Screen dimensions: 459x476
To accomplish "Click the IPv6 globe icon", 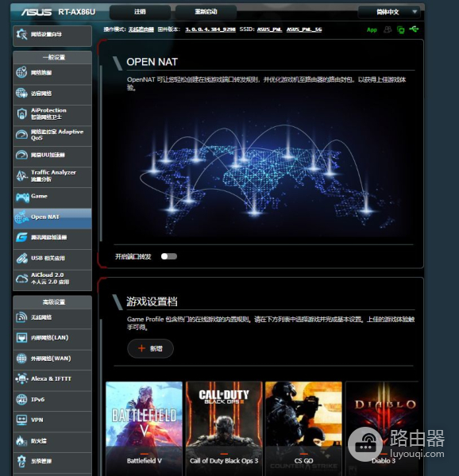I will [21, 400].
